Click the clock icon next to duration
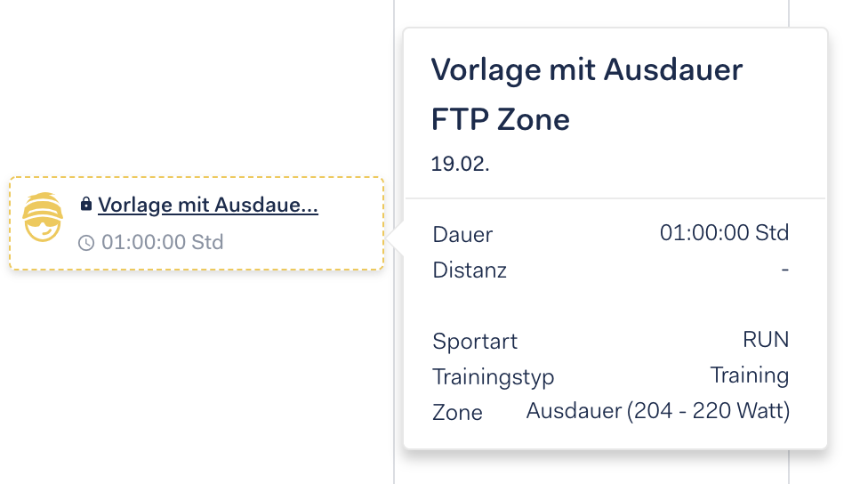This screenshot has height=484, width=868. point(86,243)
